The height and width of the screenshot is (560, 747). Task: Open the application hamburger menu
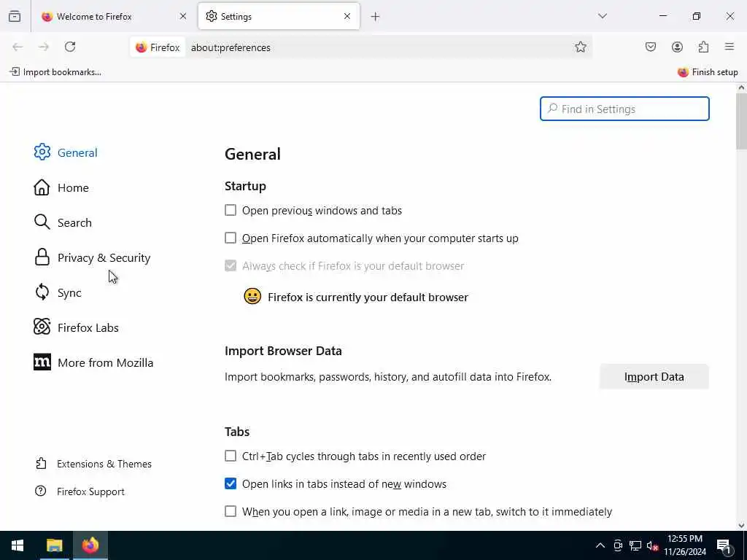[729, 47]
